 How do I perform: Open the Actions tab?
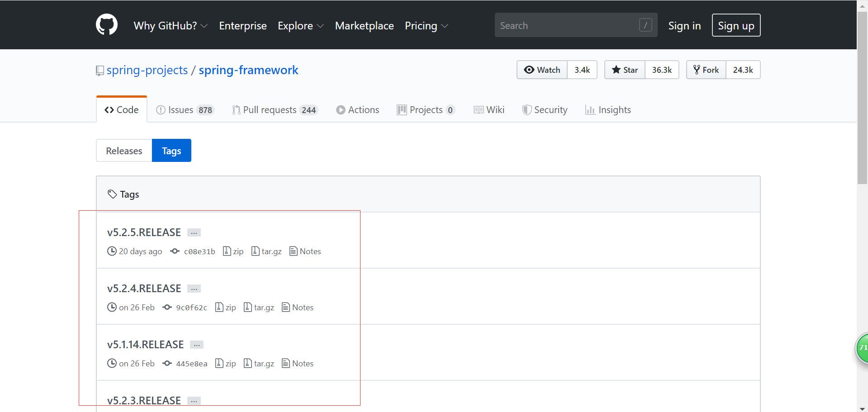[357, 110]
